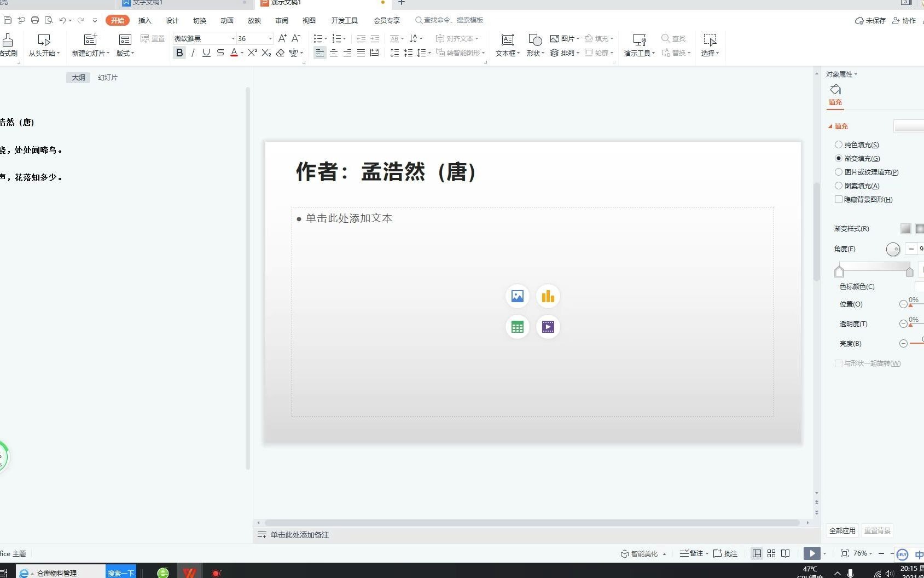The image size is (924, 578).
Task: Decrease indent level
Action: (361, 38)
